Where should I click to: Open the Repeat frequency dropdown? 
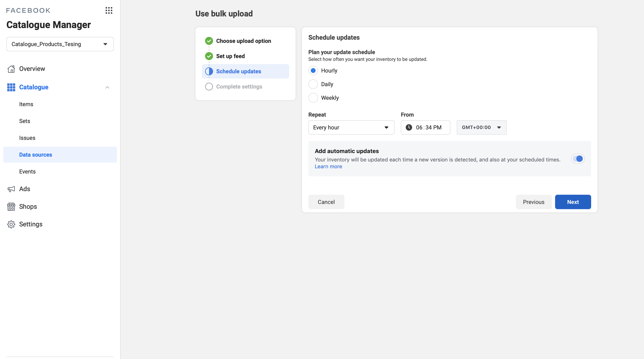point(351,127)
